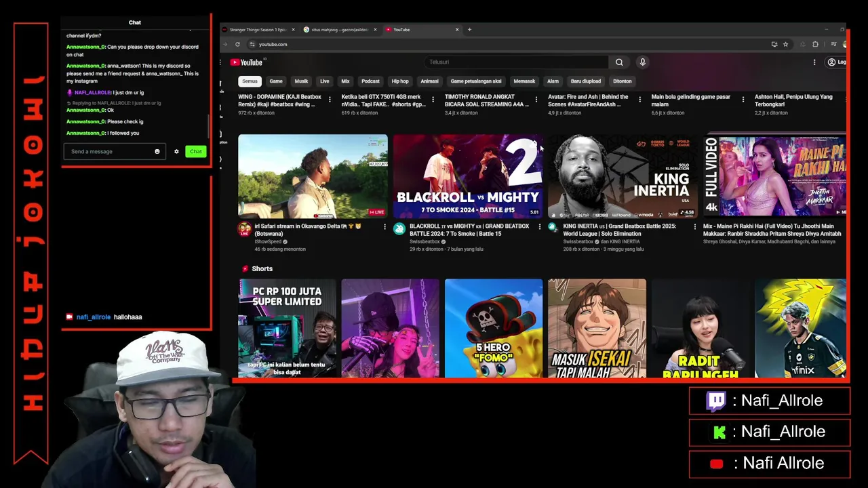Click the YouTube logo home icon
The height and width of the screenshot is (488, 868).
pyautogui.click(x=247, y=62)
